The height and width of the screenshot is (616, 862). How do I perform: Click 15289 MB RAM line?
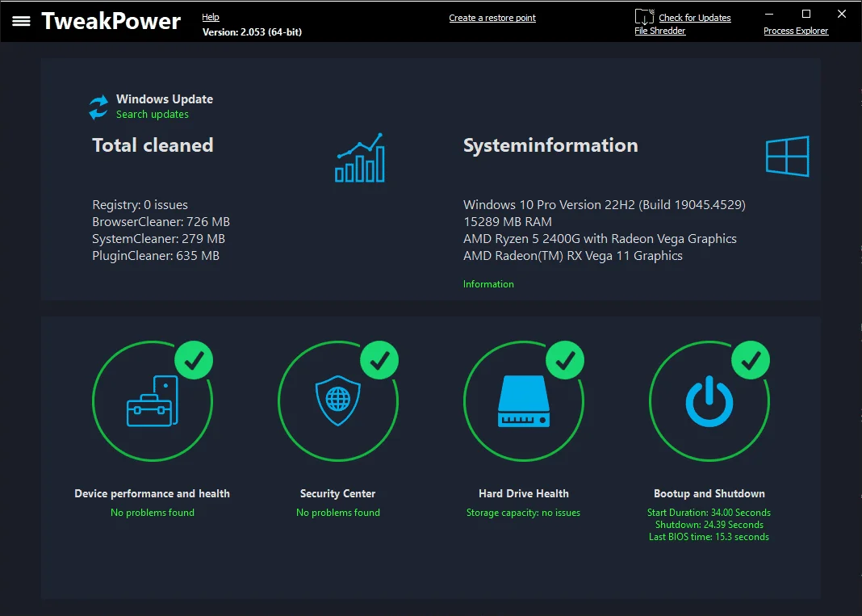[x=508, y=222]
